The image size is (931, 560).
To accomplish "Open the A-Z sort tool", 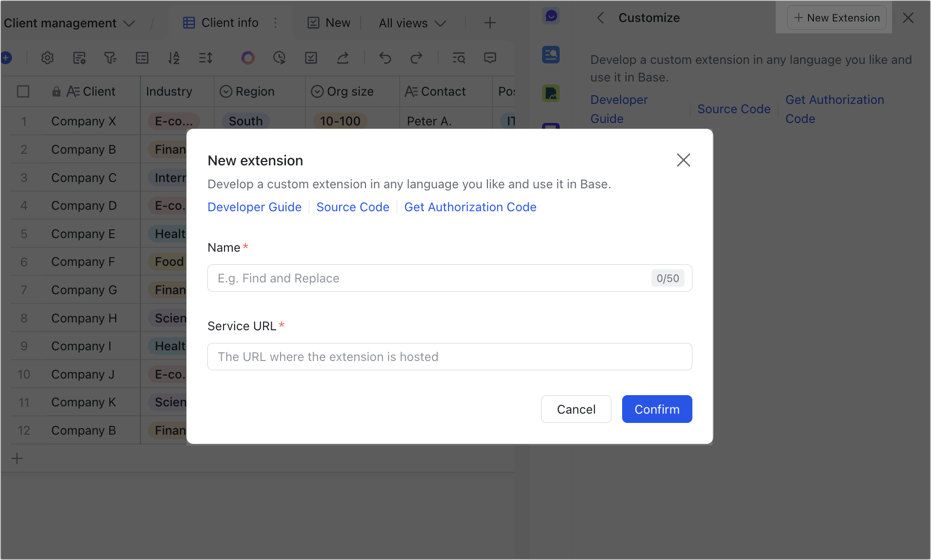I will tap(174, 58).
